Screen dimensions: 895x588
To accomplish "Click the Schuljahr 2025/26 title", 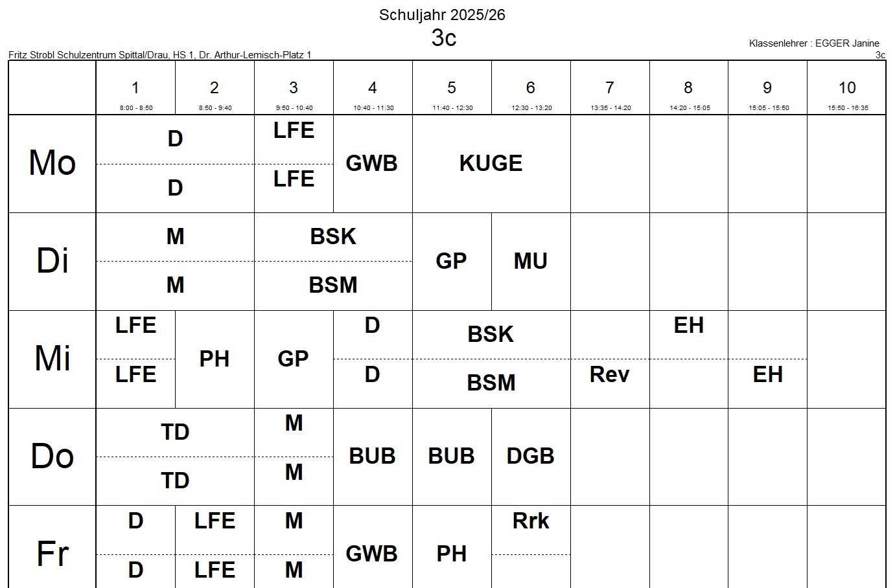I will 442,15.
